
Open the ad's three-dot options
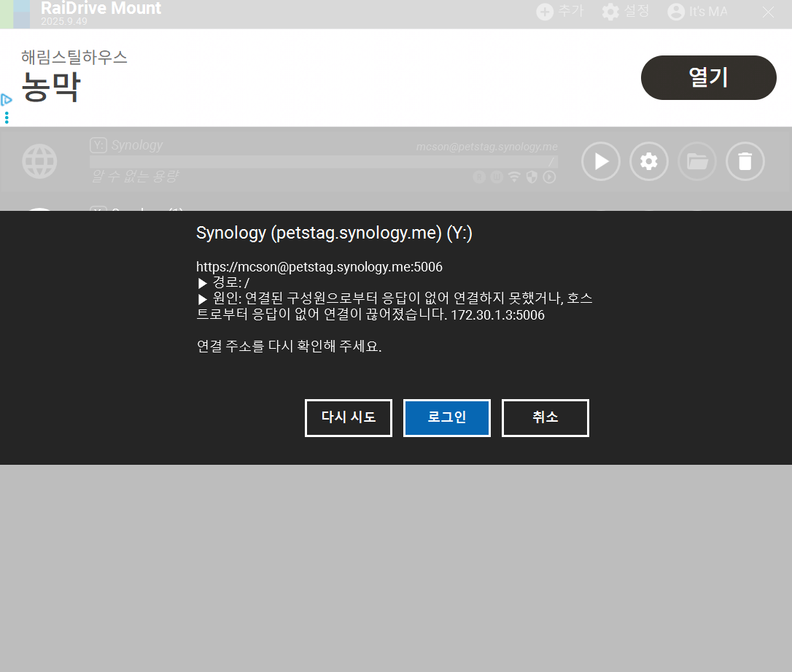click(7, 117)
